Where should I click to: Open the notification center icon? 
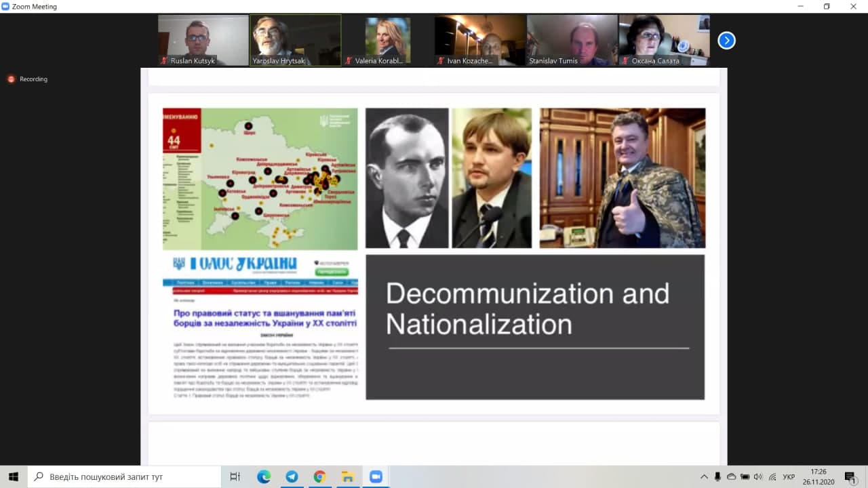(x=850, y=476)
